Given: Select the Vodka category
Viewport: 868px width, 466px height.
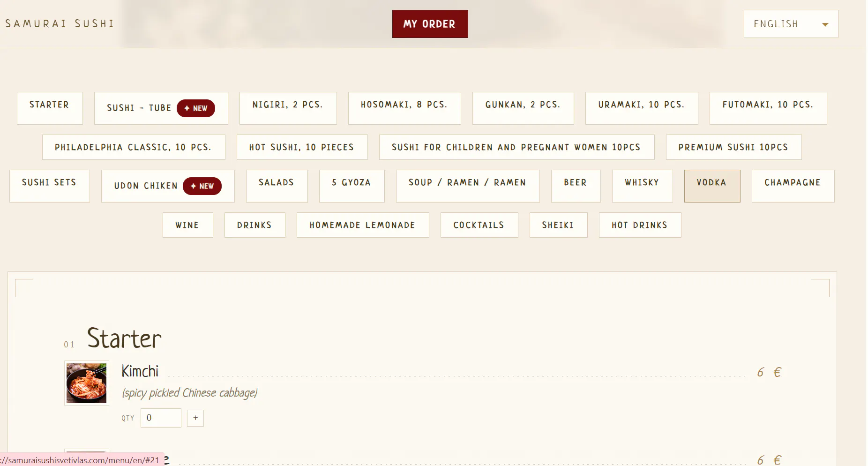Looking at the screenshot, I should tap(712, 186).
